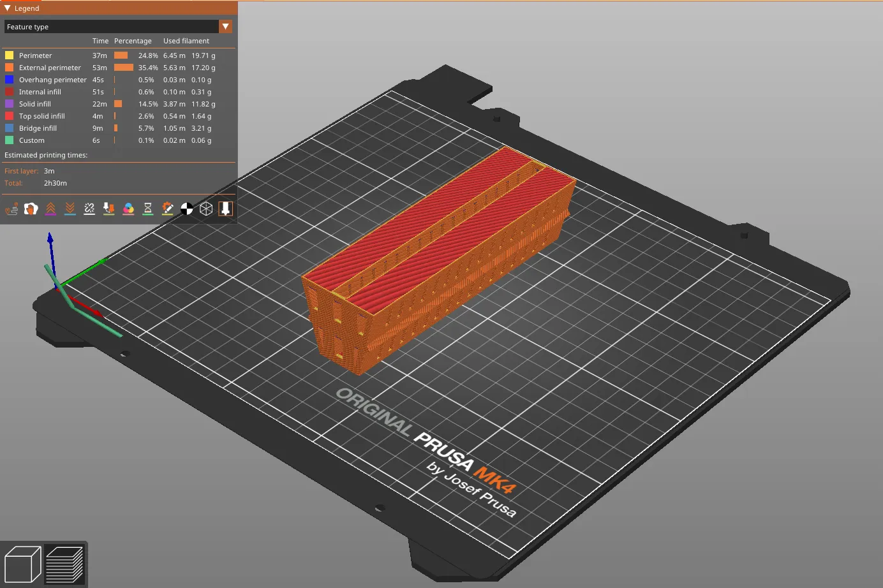Toggle Tool changes visibility icon

tap(109, 209)
